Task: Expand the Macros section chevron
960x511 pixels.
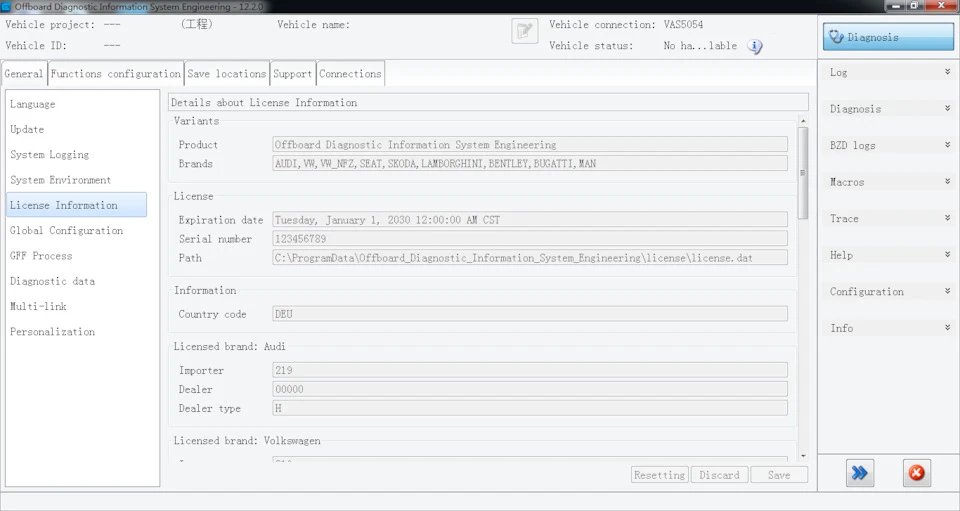Action: coord(947,182)
